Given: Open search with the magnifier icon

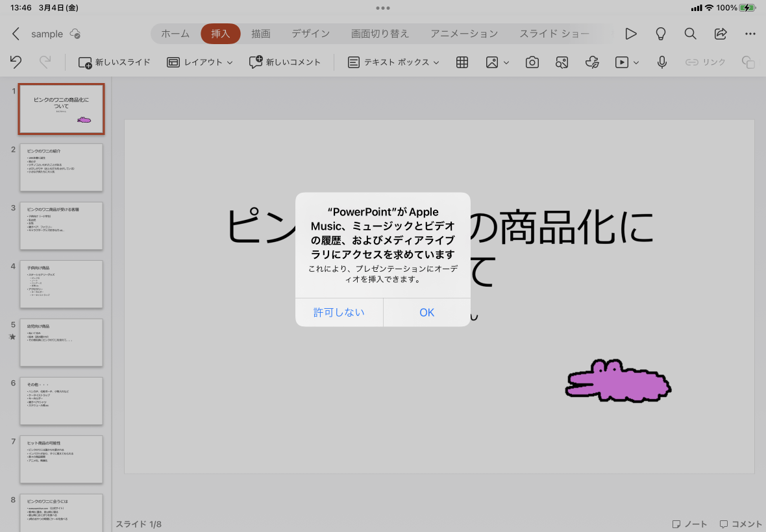Looking at the screenshot, I should tap(690, 34).
